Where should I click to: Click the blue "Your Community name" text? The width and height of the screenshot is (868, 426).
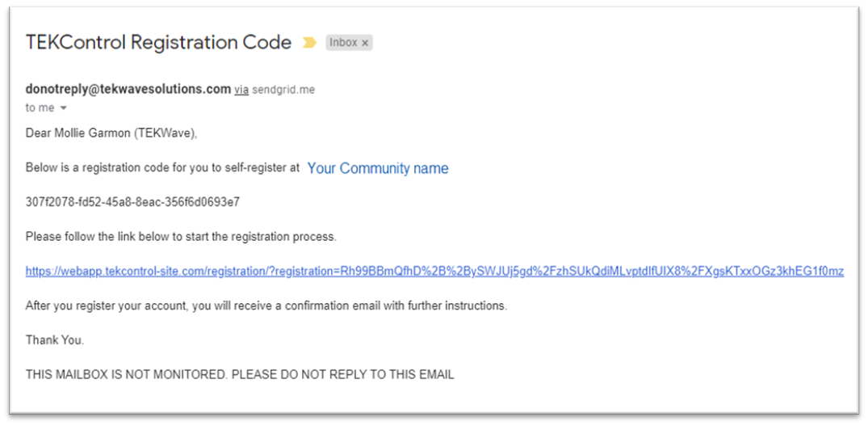378,168
